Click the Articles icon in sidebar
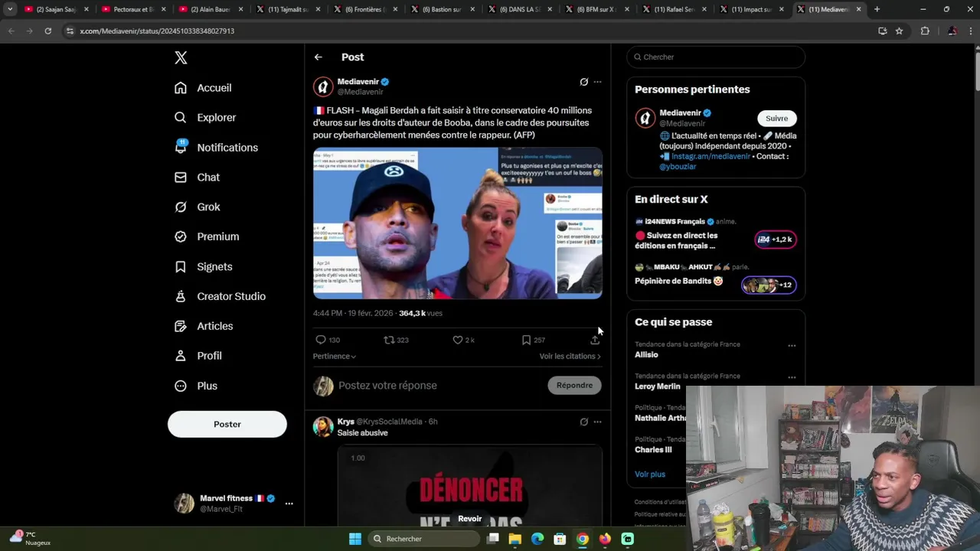This screenshot has height=551, width=980. coord(181,327)
